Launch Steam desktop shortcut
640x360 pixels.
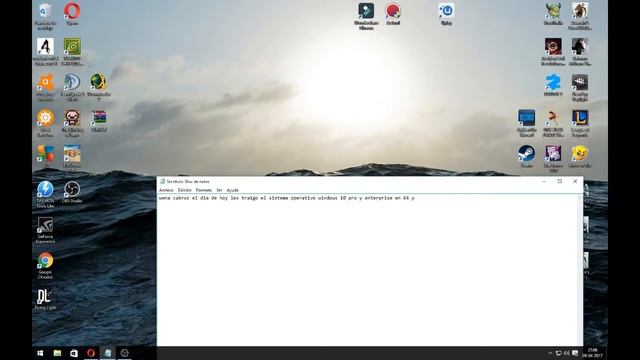click(x=527, y=156)
